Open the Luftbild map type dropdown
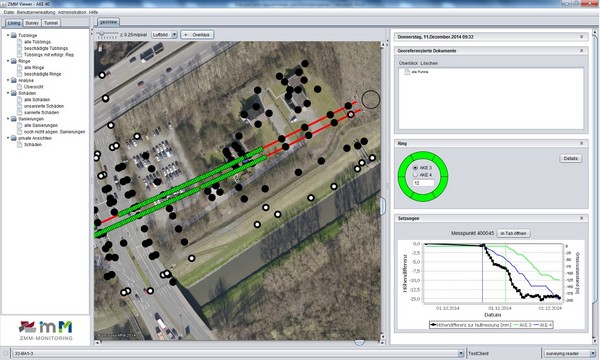Image resolution: width=600 pixels, height=360 pixels. pyautogui.click(x=165, y=34)
